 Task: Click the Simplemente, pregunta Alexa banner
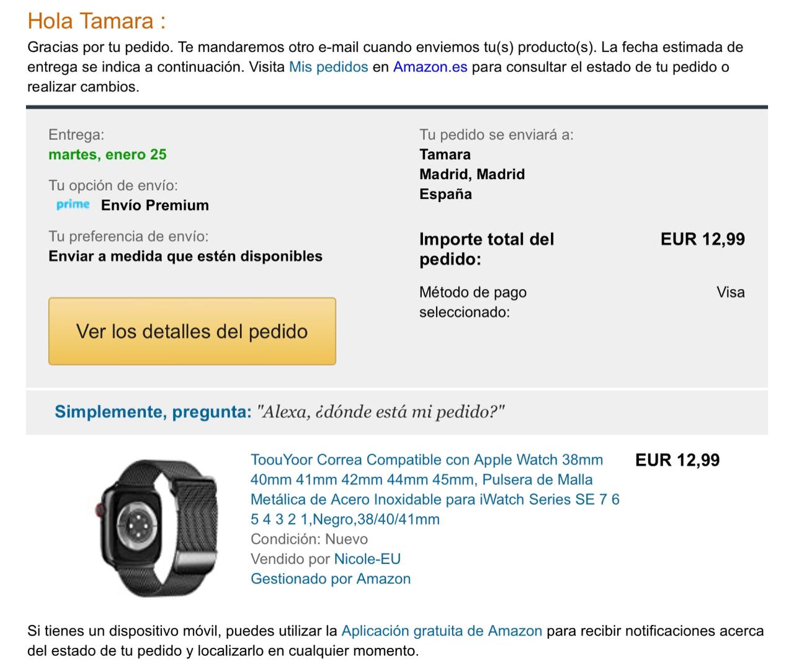tap(397, 412)
